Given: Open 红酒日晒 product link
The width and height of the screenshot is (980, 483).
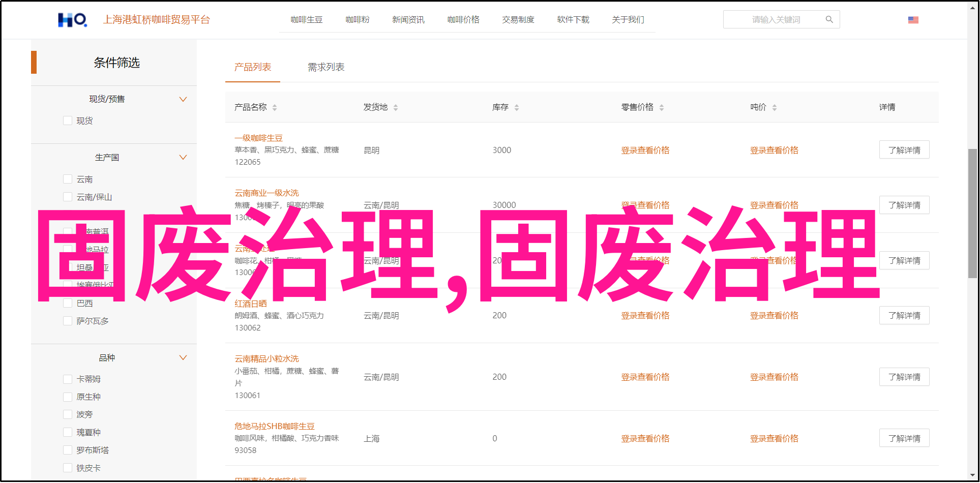Looking at the screenshot, I should pyautogui.click(x=250, y=304).
